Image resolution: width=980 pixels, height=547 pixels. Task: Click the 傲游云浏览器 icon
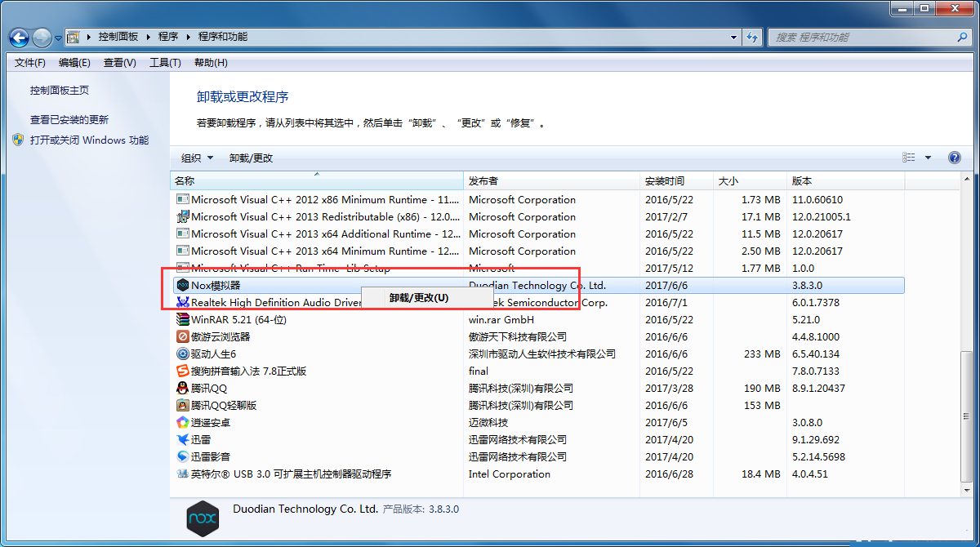tap(183, 336)
